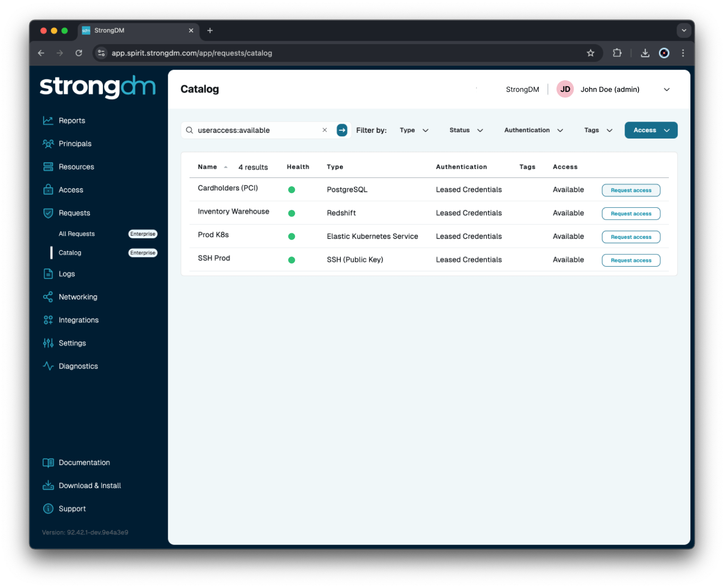Request access for SSH Prod

(x=631, y=260)
